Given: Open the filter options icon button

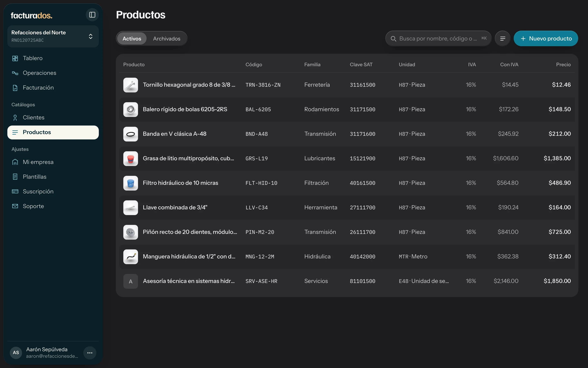Looking at the screenshot, I should click(503, 38).
